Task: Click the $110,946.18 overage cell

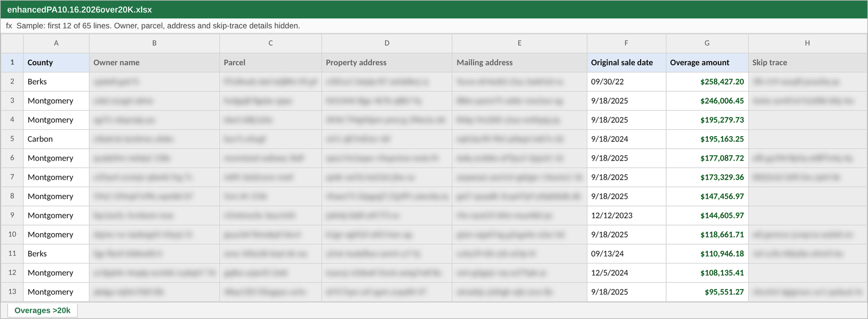Action: [x=707, y=253]
